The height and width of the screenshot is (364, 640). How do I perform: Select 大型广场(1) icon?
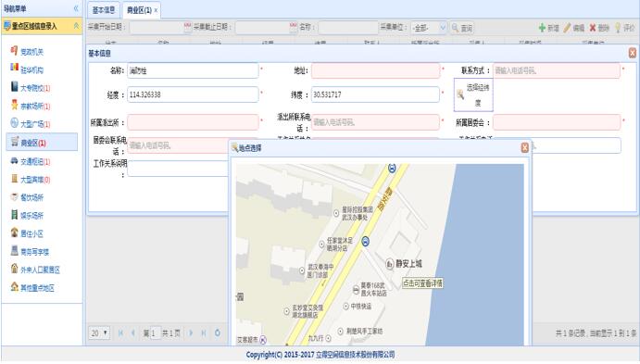pyautogui.click(x=14, y=122)
